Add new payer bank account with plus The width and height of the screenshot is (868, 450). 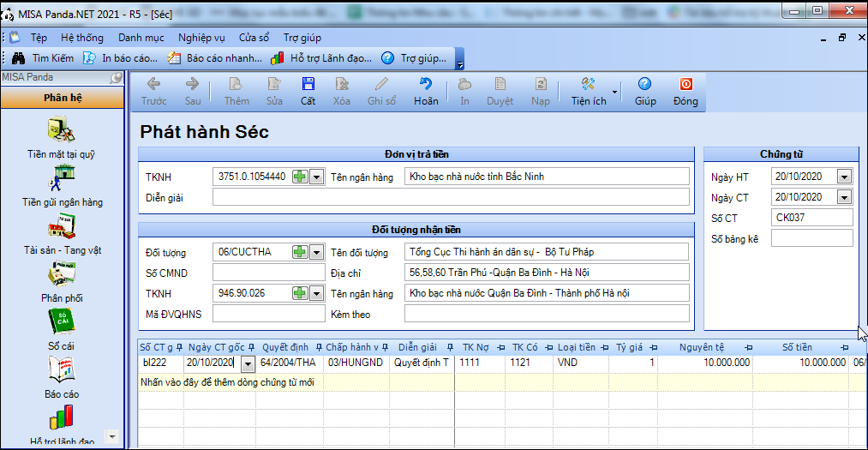[300, 177]
